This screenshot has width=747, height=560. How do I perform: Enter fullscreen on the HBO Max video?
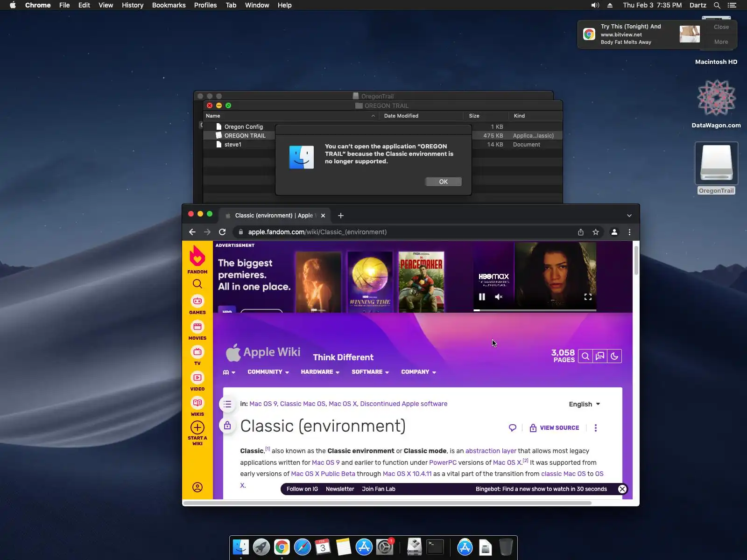[588, 297]
